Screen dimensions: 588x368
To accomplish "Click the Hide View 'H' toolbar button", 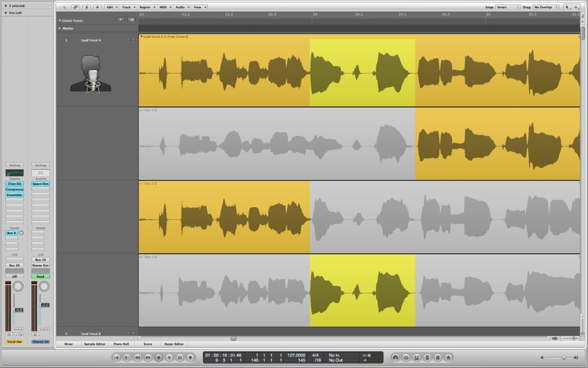I will pyautogui.click(x=97, y=7).
